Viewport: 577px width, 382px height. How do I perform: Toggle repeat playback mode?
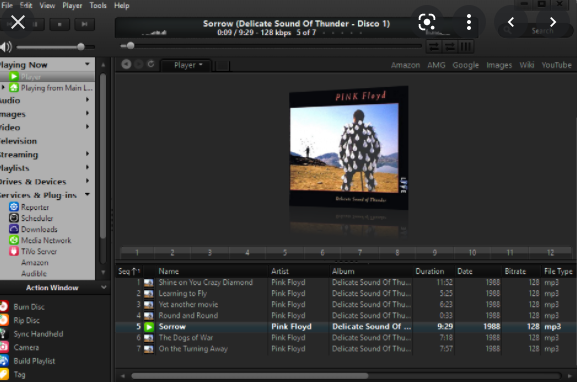point(450,47)
